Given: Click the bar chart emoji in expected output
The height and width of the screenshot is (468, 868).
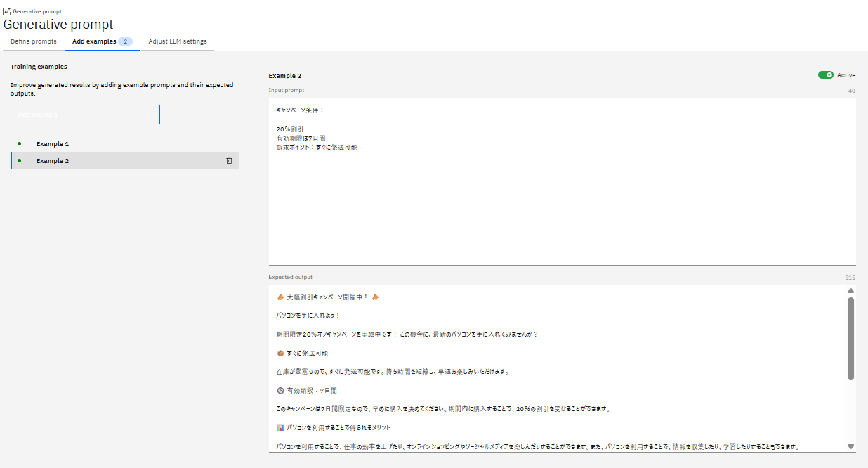Looking at the screenshot, I should click(x=280, y=427).
